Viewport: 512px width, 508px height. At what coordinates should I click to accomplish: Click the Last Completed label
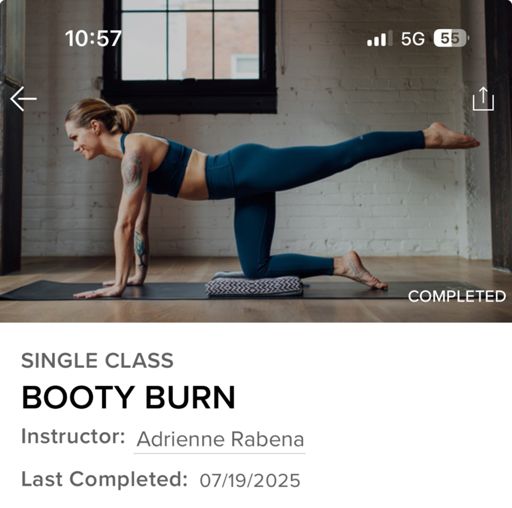coord(104,479)
